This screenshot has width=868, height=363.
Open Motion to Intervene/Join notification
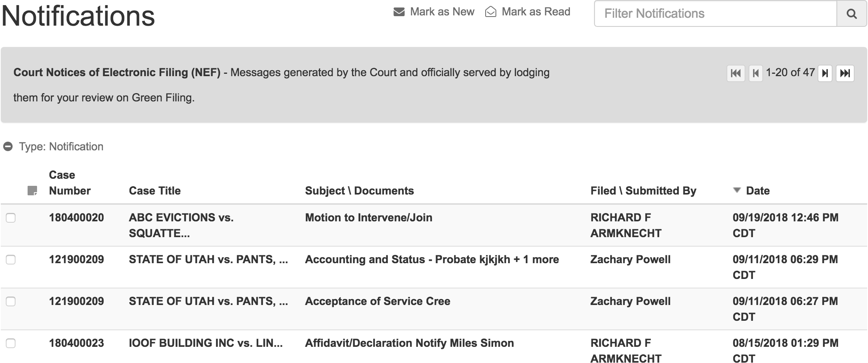[369, 218]
